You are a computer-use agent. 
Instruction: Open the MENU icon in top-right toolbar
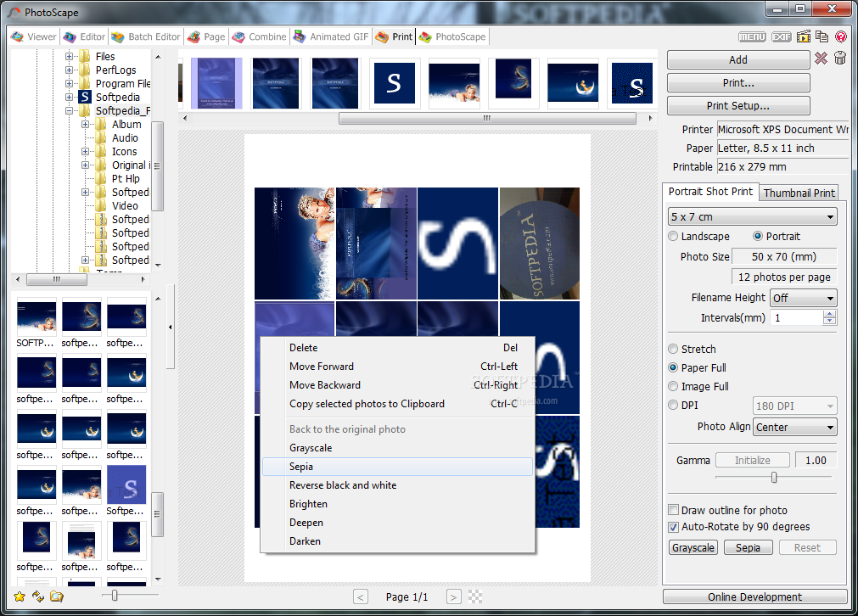(x=752, y=36)
